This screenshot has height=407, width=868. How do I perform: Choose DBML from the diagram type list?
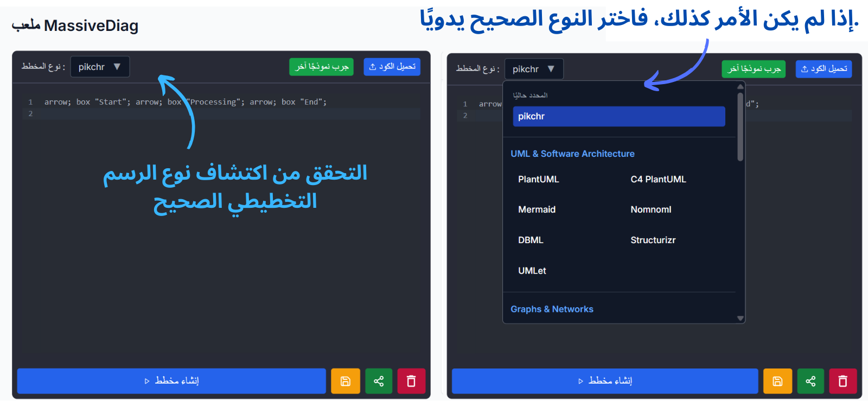point(531,240)
